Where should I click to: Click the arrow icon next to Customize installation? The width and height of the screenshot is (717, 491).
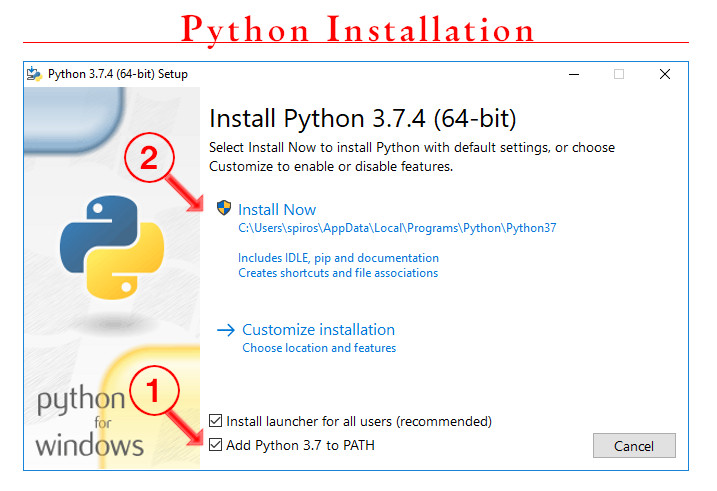click(226, 330)
